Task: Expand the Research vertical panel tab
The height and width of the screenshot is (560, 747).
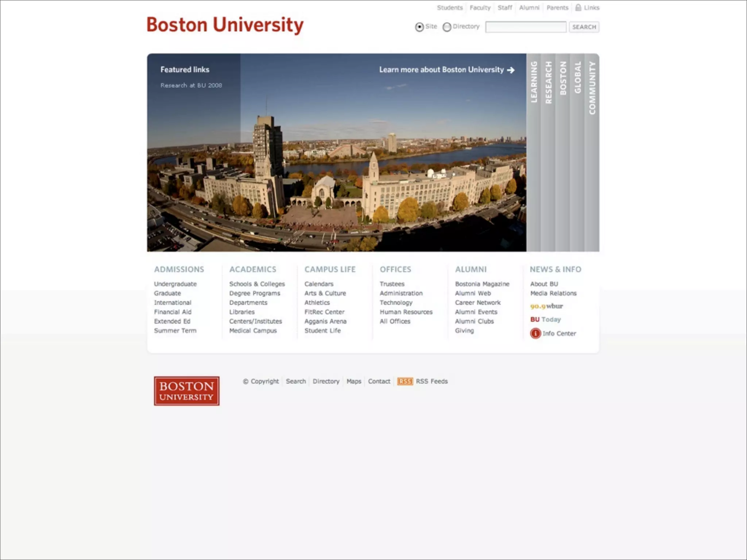Action: 548,83
